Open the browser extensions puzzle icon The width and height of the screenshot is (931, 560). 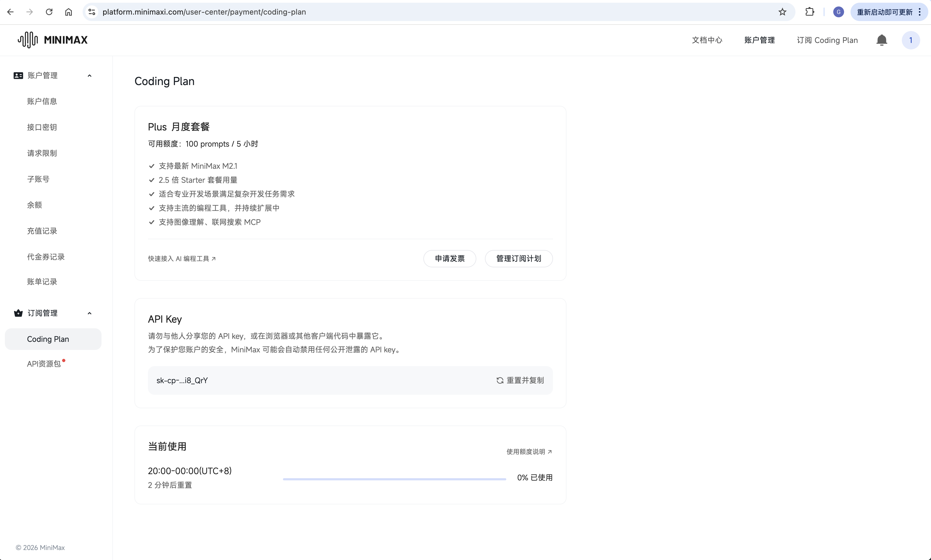click(x=809, y=12)
